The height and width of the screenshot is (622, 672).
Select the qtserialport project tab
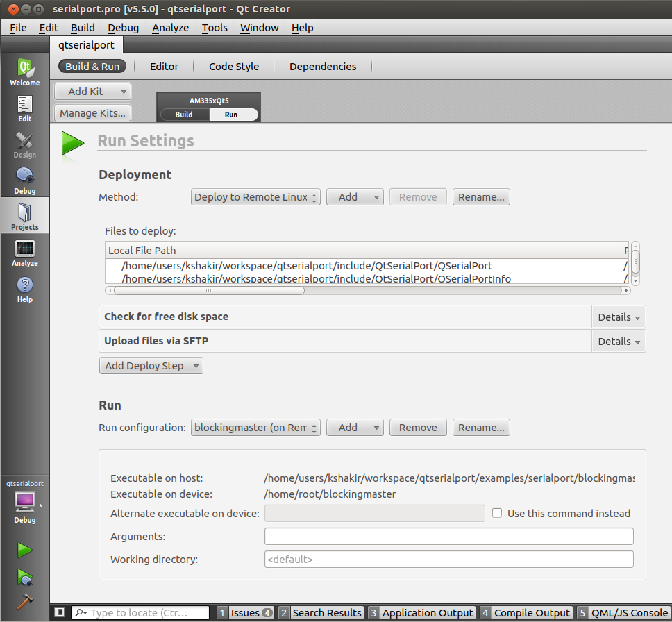pyautogui.click(x=86, y=45)
